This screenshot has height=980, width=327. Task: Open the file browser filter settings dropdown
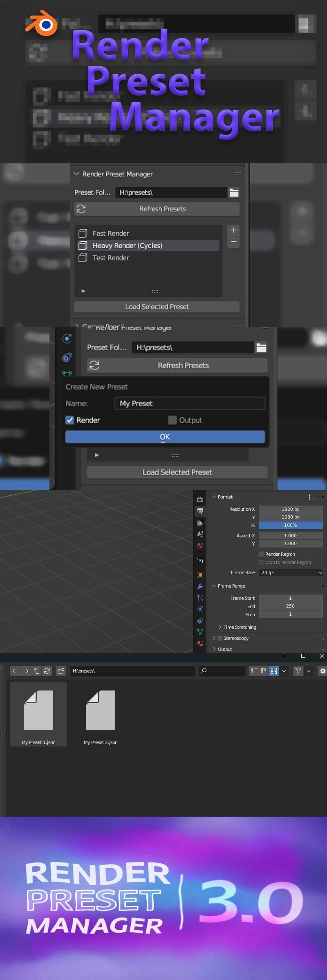click(x=309, y=670)
